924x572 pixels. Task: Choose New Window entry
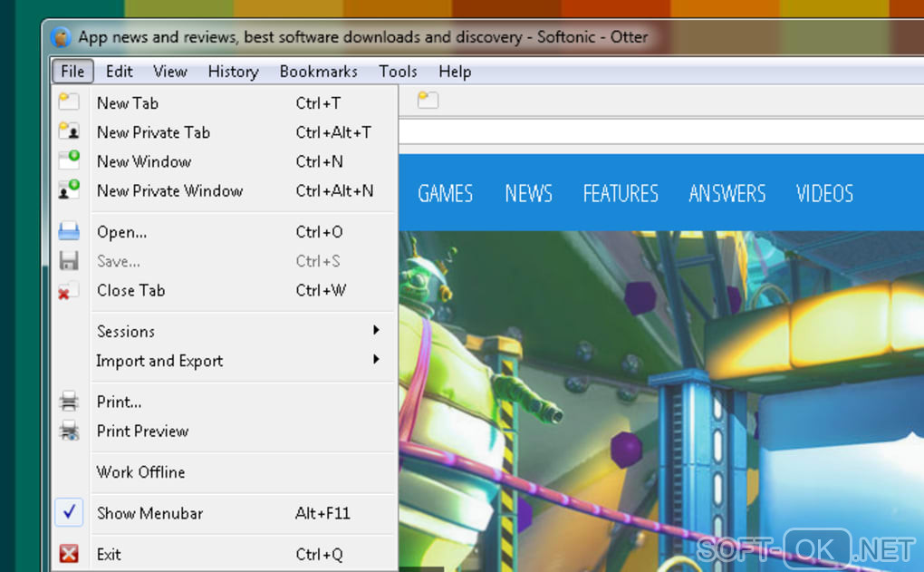click(x=225, y=161)
